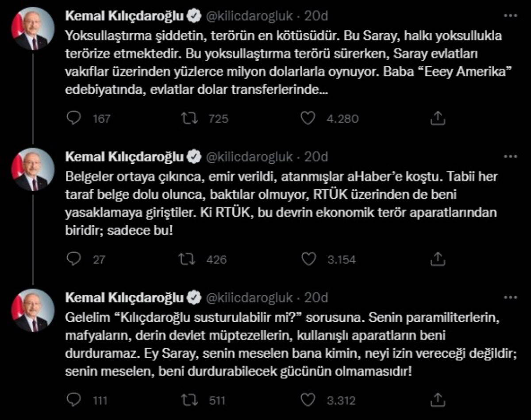The image size is (531, 420).
Task: Reply to the Yoksullaştırma tweet
Action: point(73,118)
